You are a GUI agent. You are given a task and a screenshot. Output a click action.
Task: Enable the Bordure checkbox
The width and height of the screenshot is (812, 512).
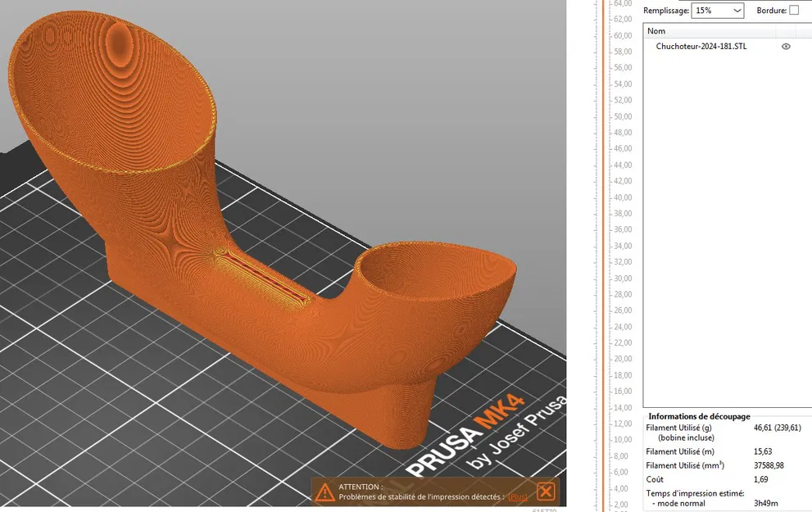(x=794, y=11)
